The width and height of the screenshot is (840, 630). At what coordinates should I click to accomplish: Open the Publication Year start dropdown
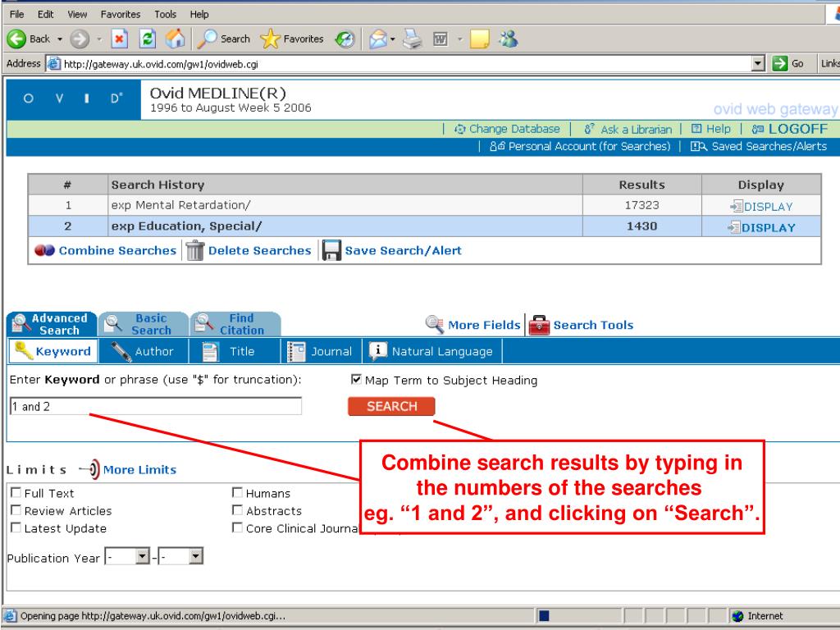143,557
